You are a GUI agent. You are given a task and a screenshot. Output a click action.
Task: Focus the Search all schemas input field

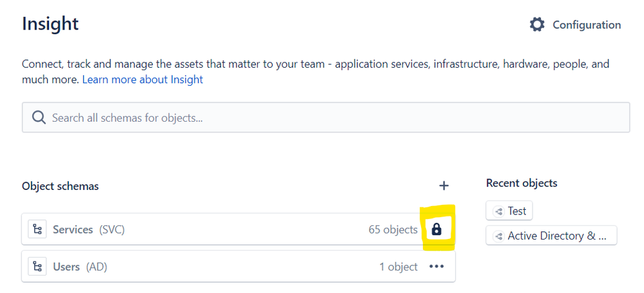coord(326,118)
